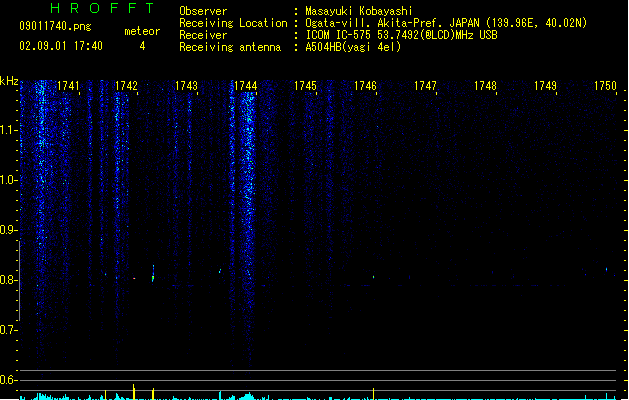Click the 1746 time marker

coord(365,86)
